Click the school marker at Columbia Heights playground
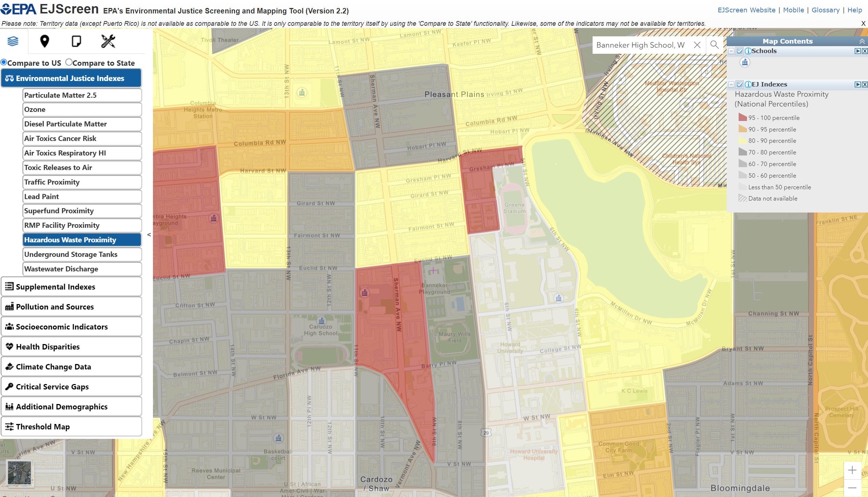This screenshot has width=868, height=497. [x=214, y=218]
